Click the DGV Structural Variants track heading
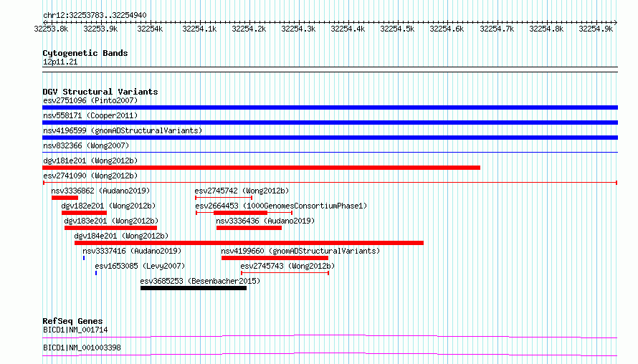Viewport: 638px width, 364px height. [100, 92]
